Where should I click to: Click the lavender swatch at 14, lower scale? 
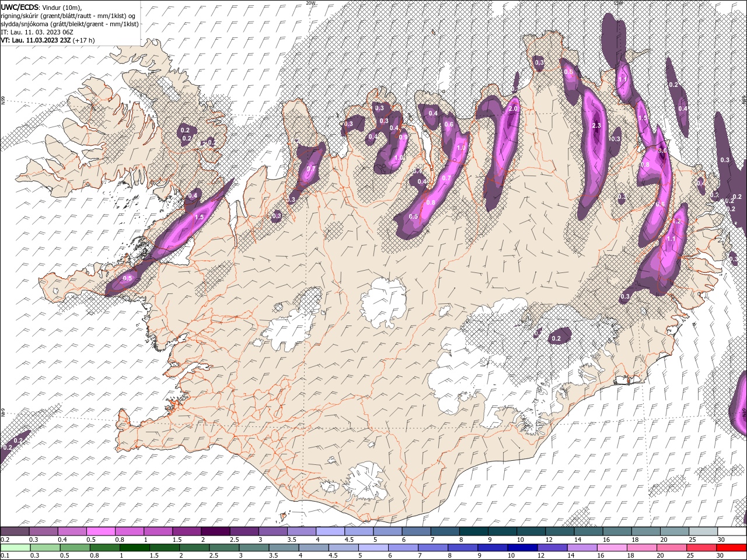[582, 548]
